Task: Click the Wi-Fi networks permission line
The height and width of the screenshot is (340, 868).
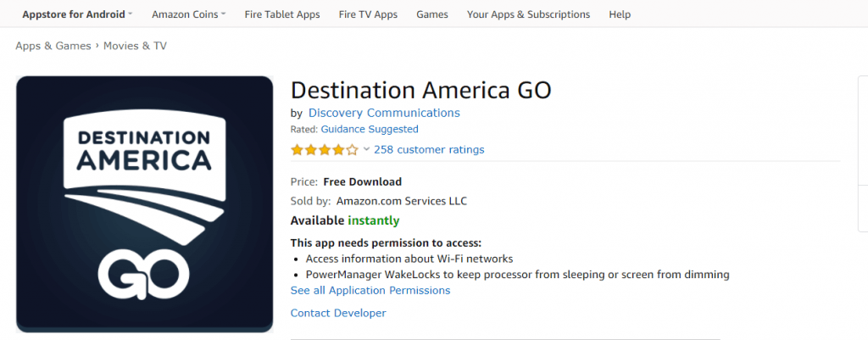Action: (409, 259)
